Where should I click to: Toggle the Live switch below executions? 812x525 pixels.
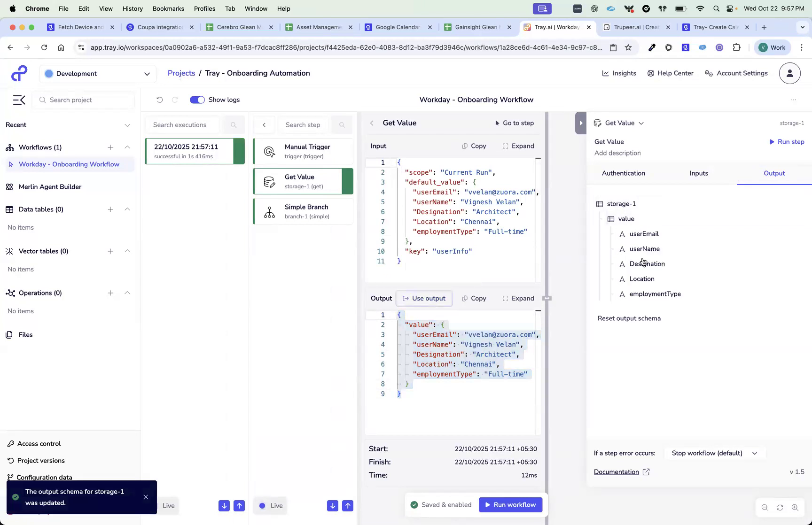point(168,505)
